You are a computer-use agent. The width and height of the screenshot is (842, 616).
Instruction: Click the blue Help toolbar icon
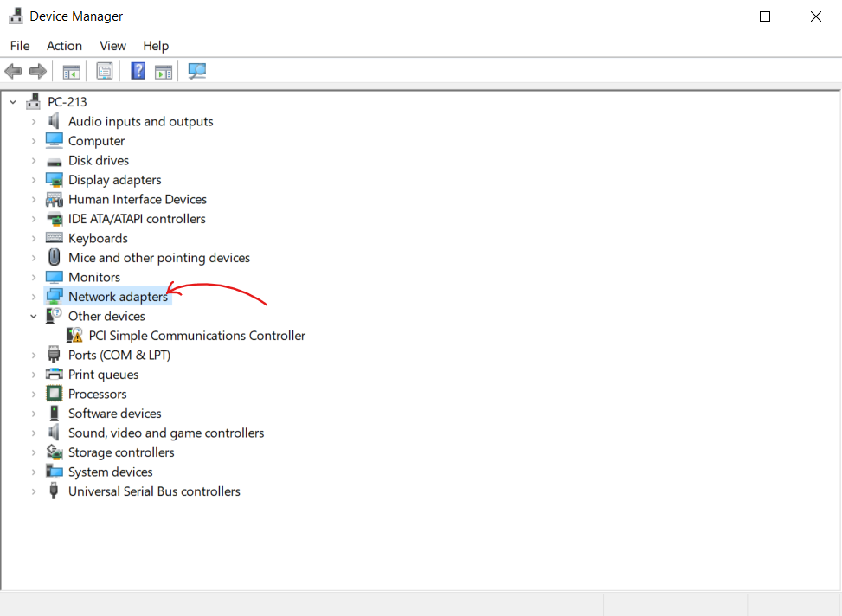138,72
